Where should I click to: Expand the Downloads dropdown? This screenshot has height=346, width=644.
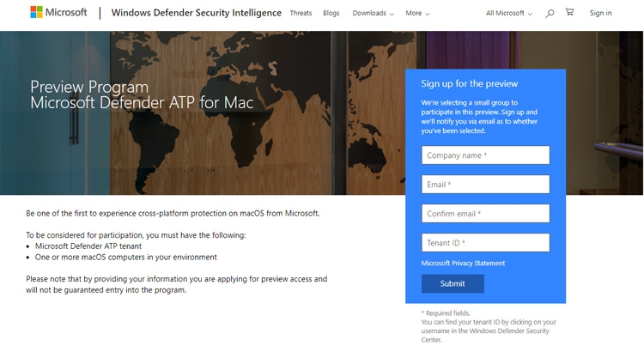(373, 13)
